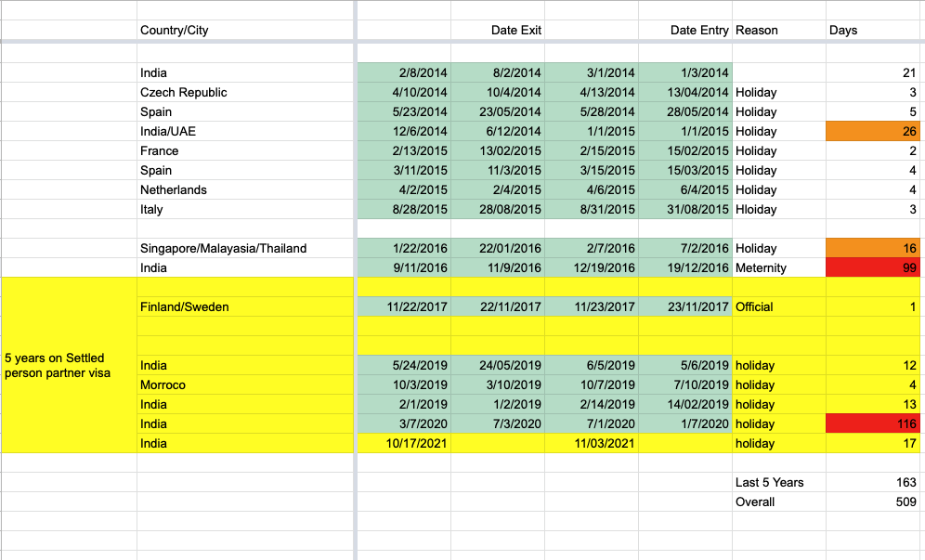Click the red Days cell showing 99
This screenshot has height=560, width=925.
click(x=873, y=267)
